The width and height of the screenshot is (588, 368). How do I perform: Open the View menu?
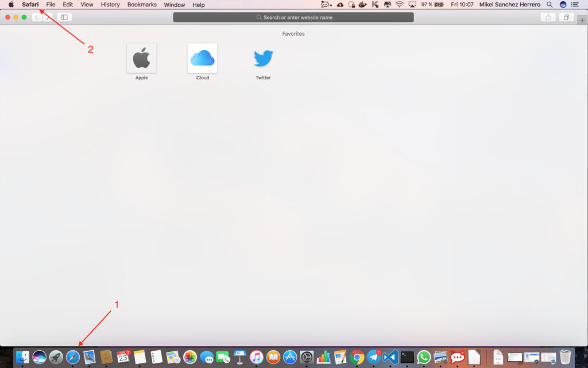click(x=87, y=5)
